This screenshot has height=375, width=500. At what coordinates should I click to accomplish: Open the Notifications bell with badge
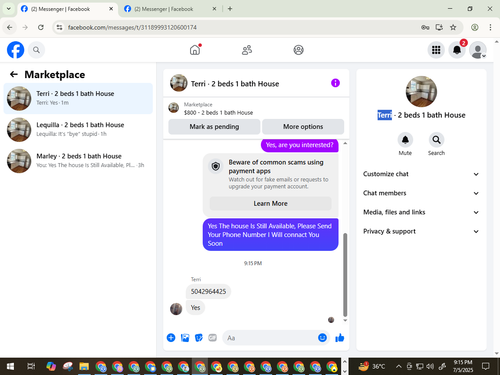457,50
